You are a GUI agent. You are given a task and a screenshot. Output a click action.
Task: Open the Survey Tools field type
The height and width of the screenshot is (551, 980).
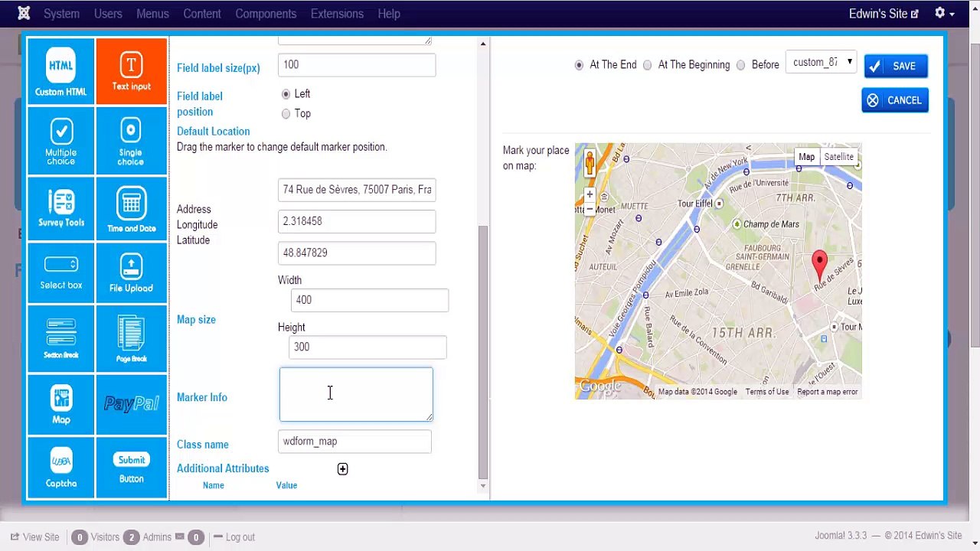[x=60, y=208]
